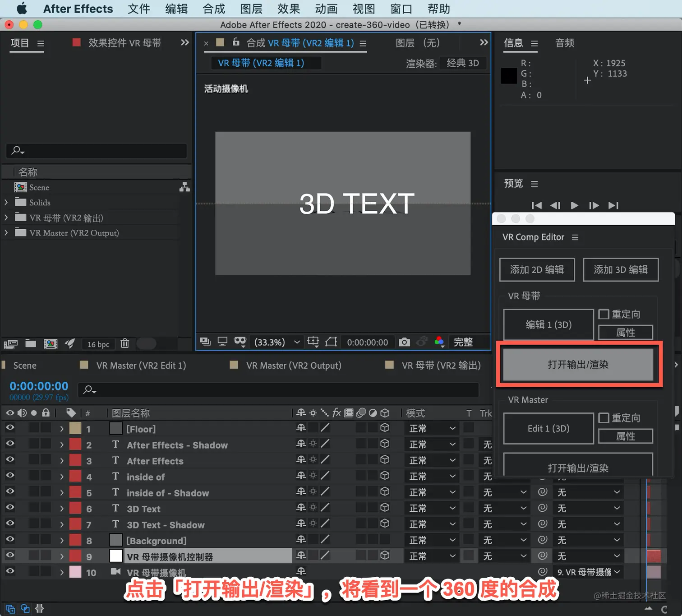Click the 添加 2D 编辑 button
682x616 pixels.
point(537,270)
